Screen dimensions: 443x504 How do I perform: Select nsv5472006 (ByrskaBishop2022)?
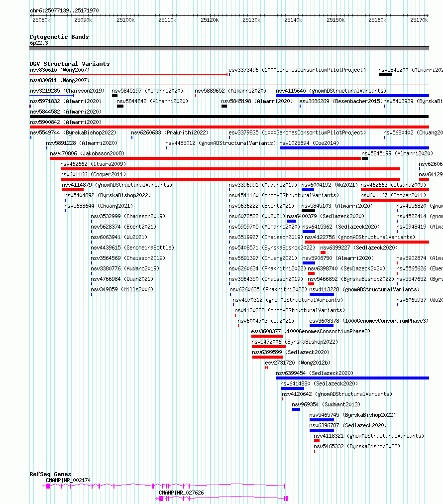click(295, 342)
